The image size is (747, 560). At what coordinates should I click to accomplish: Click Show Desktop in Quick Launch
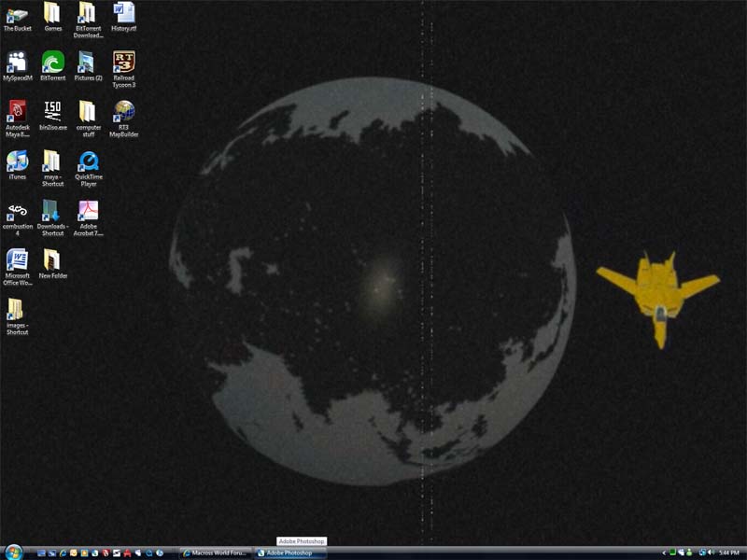click(41, 553)
